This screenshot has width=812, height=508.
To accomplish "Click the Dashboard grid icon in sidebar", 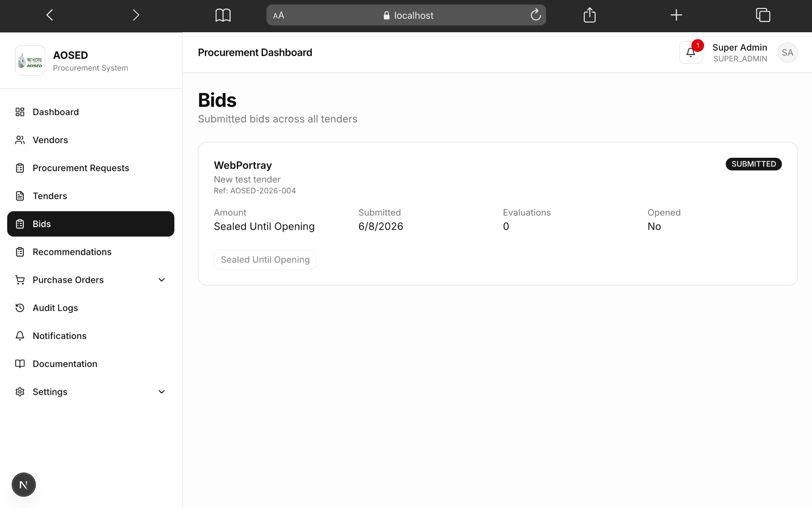I will pos(20,112).
